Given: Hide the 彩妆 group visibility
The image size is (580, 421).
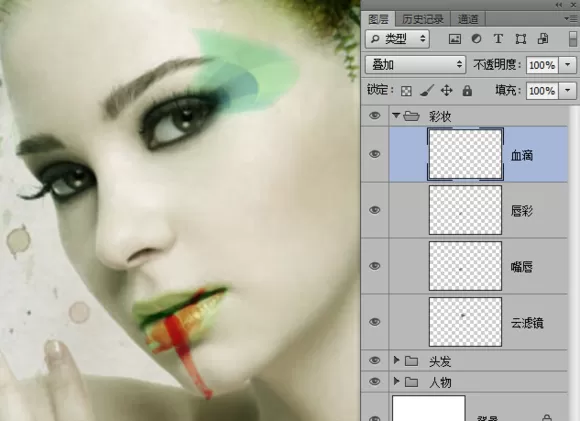Looking at the screenshot, I should [x=375, y=116].
